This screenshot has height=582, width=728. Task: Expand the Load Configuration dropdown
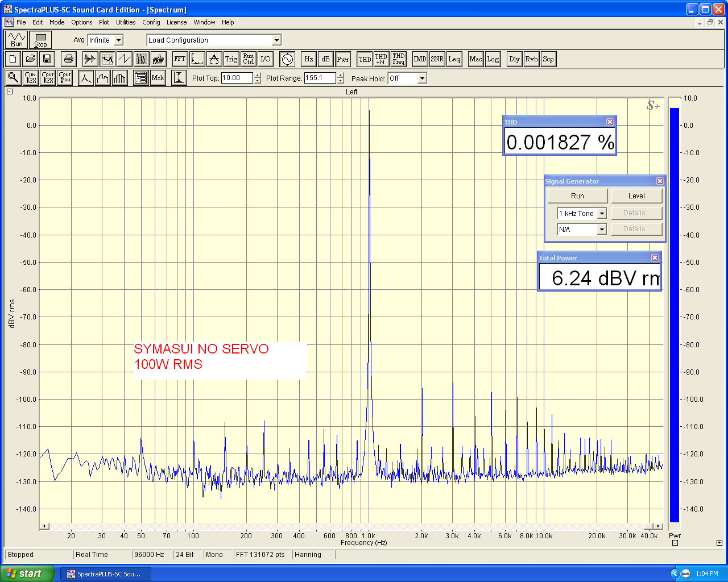(276, 40)
